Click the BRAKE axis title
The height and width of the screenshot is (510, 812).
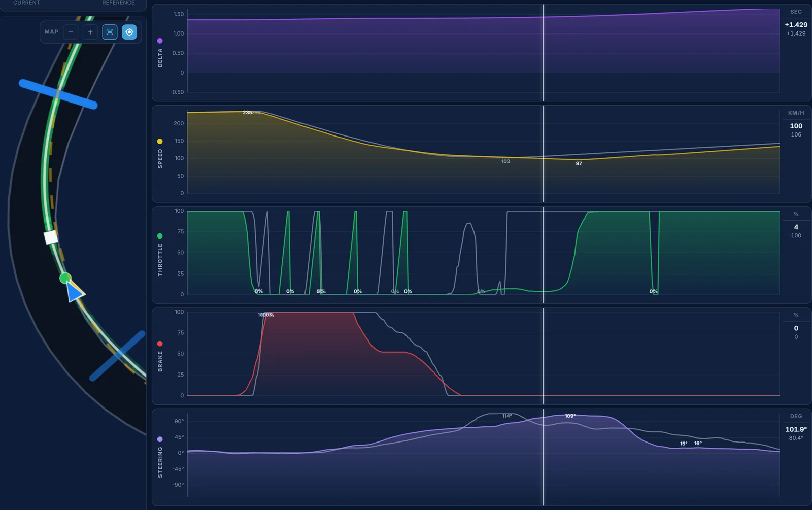(160, 361)
